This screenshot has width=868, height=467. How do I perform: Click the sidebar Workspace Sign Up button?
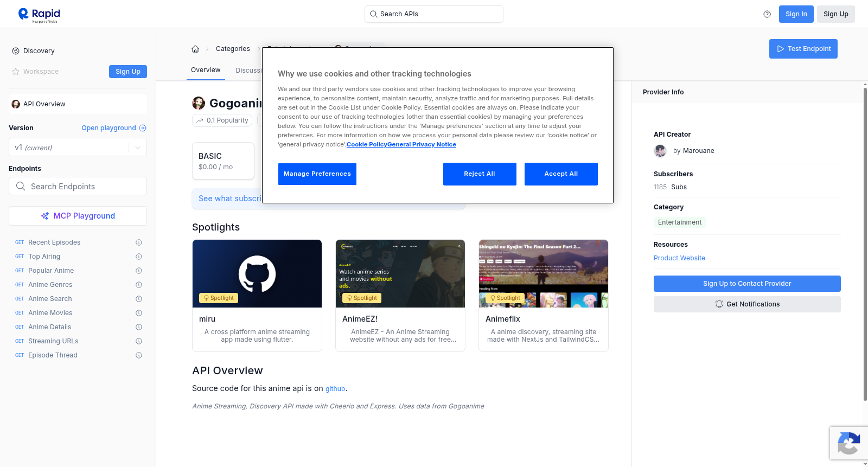128,72
